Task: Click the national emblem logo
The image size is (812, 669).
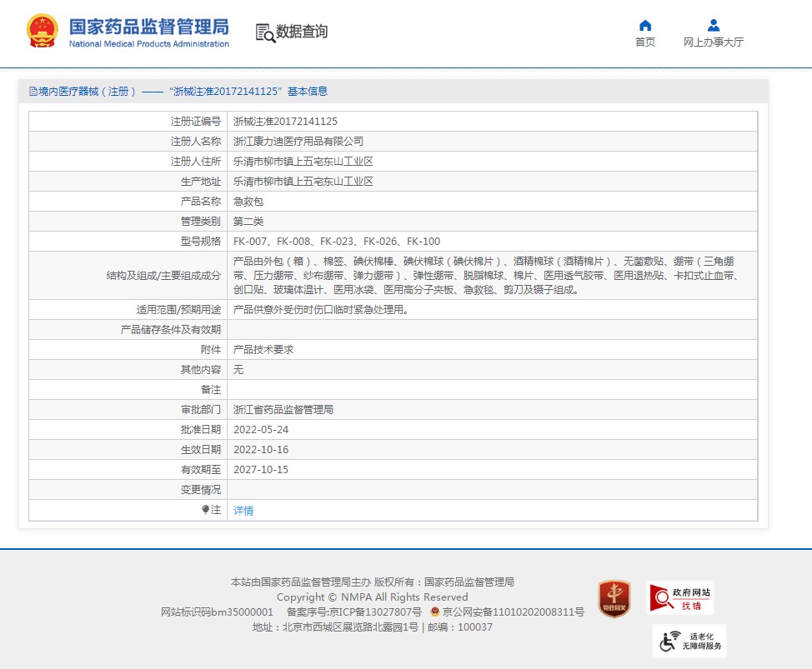Action: [42, 31]
